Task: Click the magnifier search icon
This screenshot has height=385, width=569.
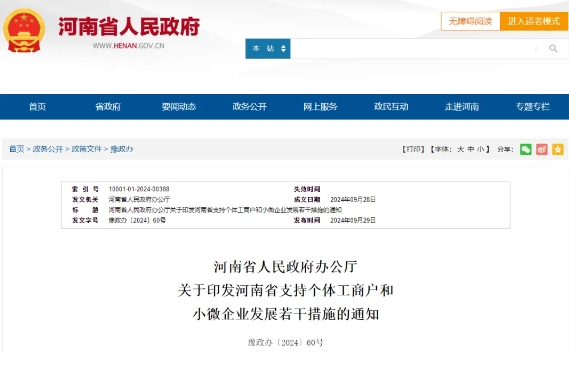Action: [553, 48]
